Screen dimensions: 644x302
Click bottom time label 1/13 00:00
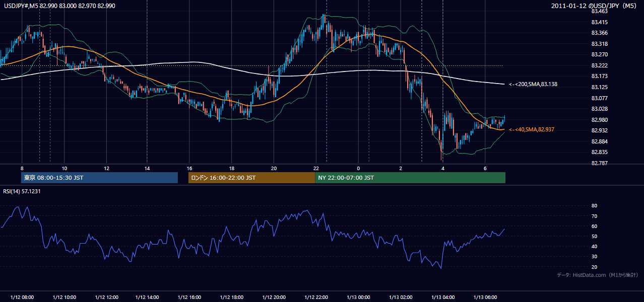[x=358, y=297]
